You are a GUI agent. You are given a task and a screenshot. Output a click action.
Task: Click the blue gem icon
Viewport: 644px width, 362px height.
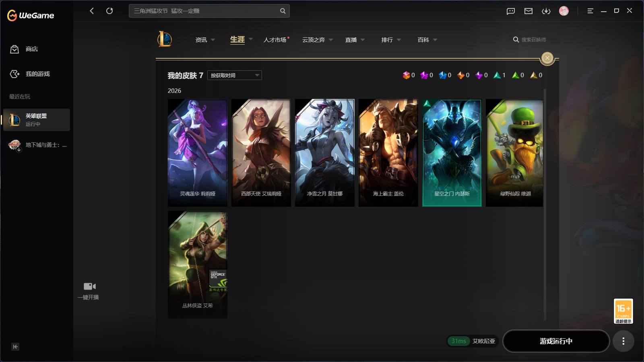coord(443,75)
